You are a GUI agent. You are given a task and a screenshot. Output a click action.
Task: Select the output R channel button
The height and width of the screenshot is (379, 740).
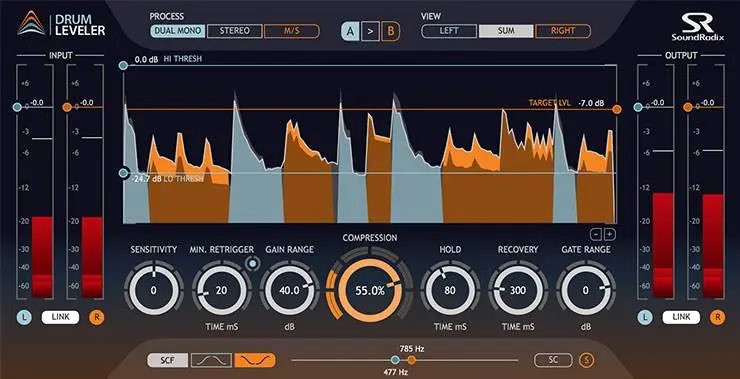pos(717,318)
